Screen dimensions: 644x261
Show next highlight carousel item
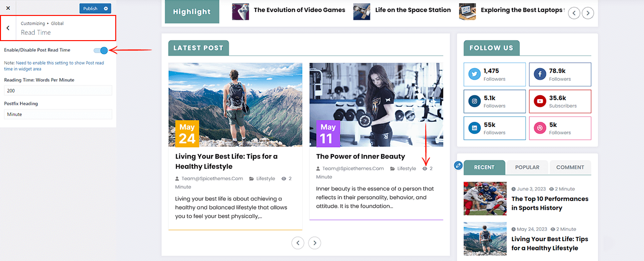point(588,14)
